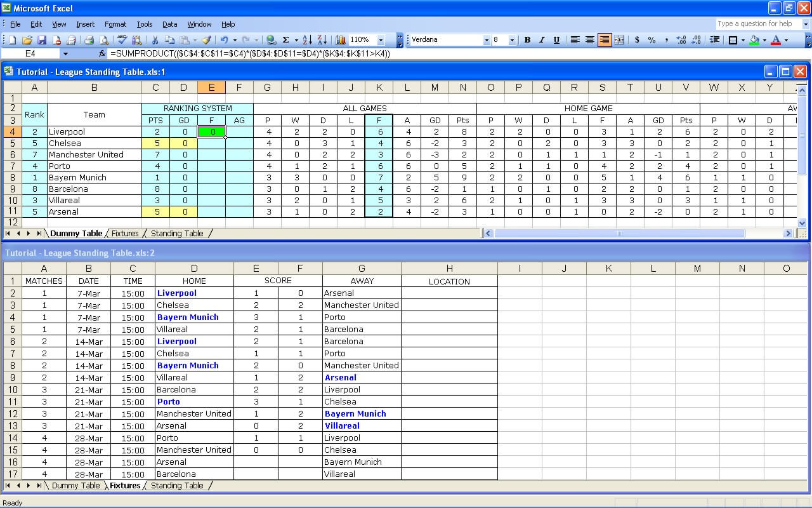This screenshot has width=812, height=508.
Task: Create a new blank workbook
Action: (x=12, y=40)
